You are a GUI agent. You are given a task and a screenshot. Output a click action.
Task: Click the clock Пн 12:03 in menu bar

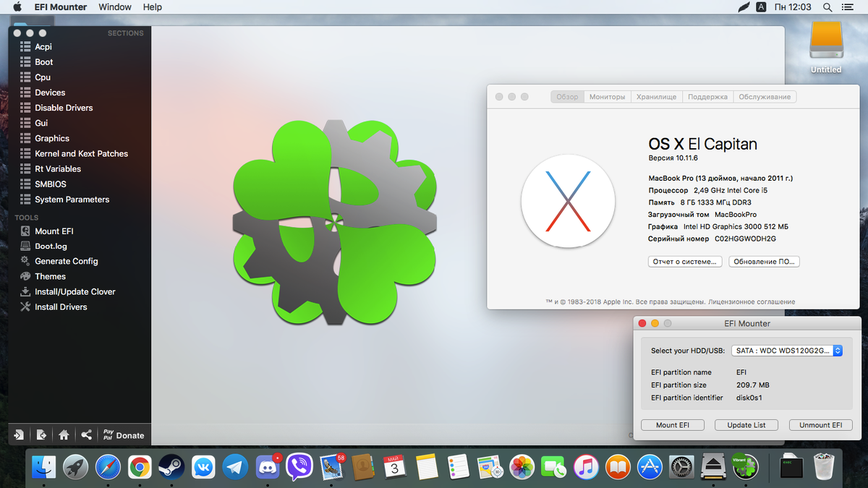[793, 7]
